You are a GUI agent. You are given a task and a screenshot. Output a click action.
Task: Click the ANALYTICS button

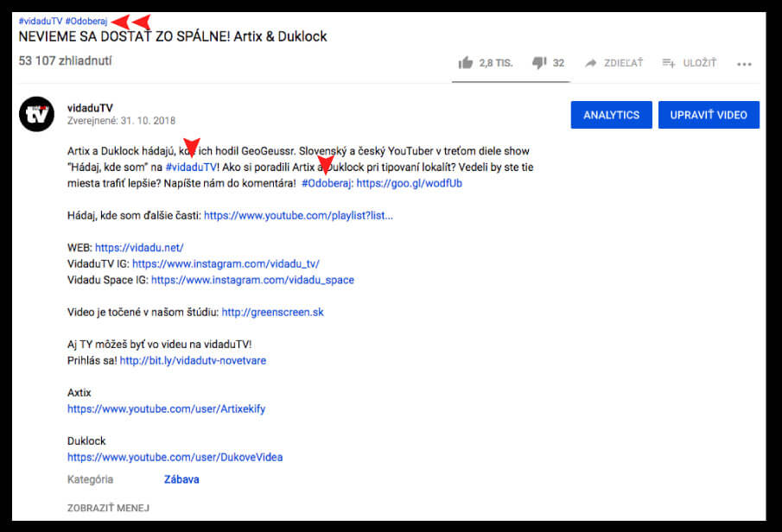click(611, 115)
